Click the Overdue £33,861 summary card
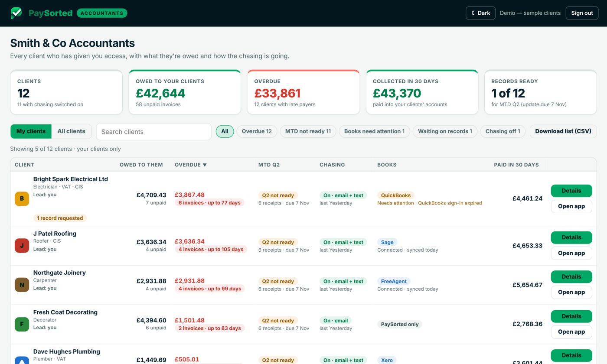This screenshot has height=364, width=607. (303, 92)
